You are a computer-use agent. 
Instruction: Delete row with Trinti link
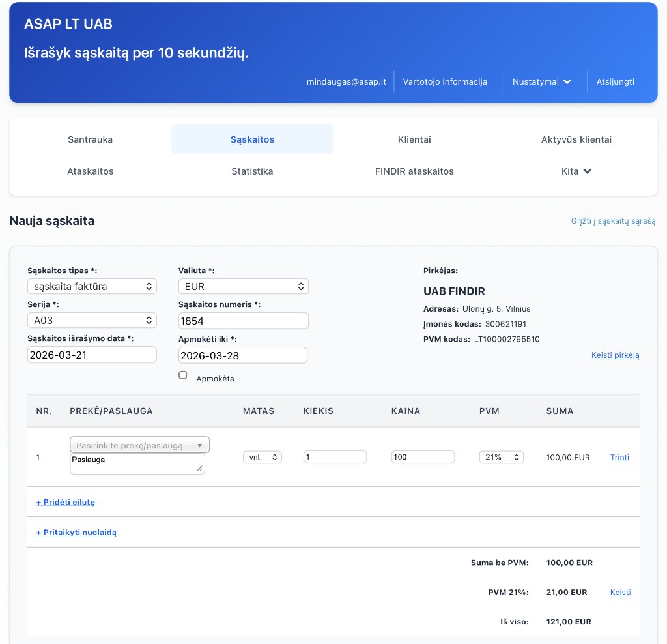pyautogui.click(x=619, y=458)
